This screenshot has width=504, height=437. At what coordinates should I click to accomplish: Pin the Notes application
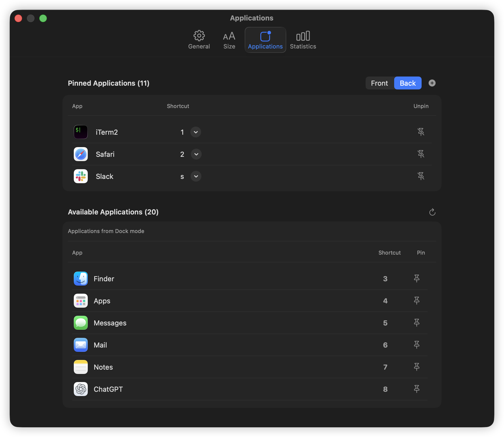416,367
